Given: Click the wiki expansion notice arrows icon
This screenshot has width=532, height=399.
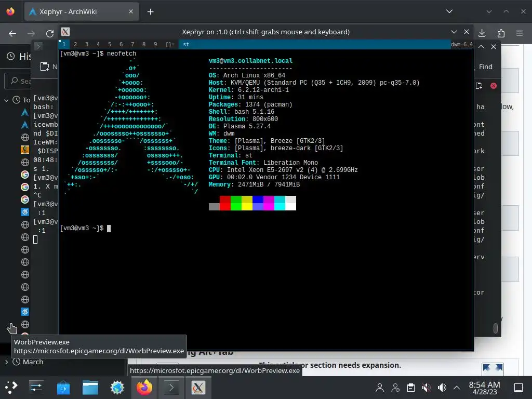Looking at the screenshot, I should [x=493, y=369].
